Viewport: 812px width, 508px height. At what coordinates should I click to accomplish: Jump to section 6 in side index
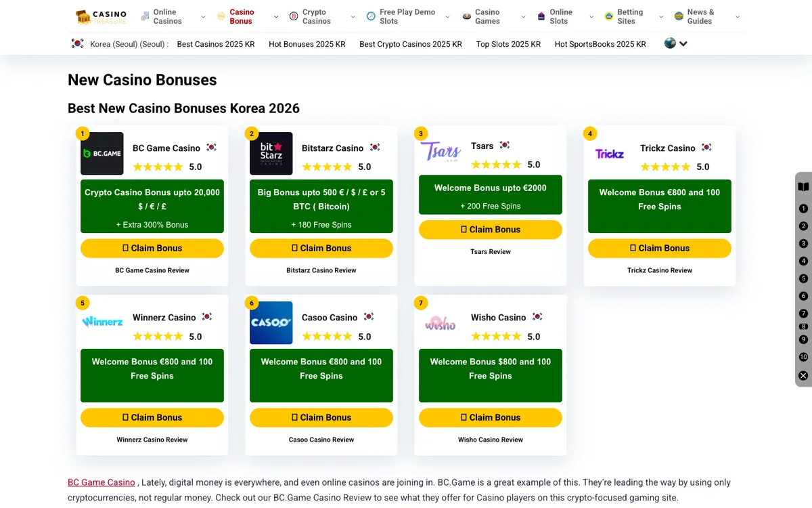click(x=803, y=296)
